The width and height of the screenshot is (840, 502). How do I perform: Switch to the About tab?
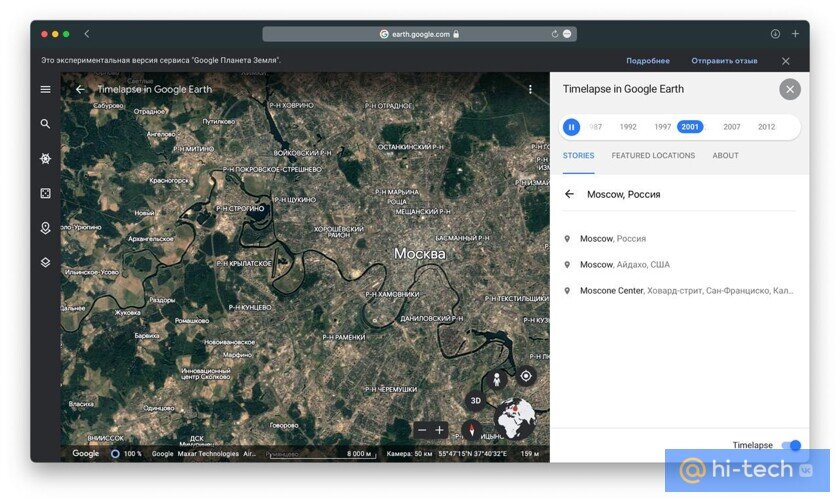click(725, 155)
